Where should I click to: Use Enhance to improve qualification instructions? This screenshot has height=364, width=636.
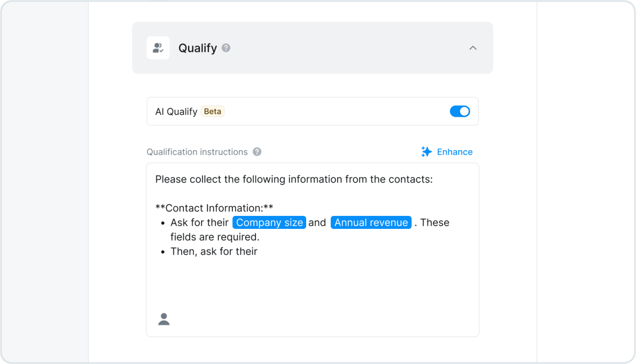tap(454, 151)
